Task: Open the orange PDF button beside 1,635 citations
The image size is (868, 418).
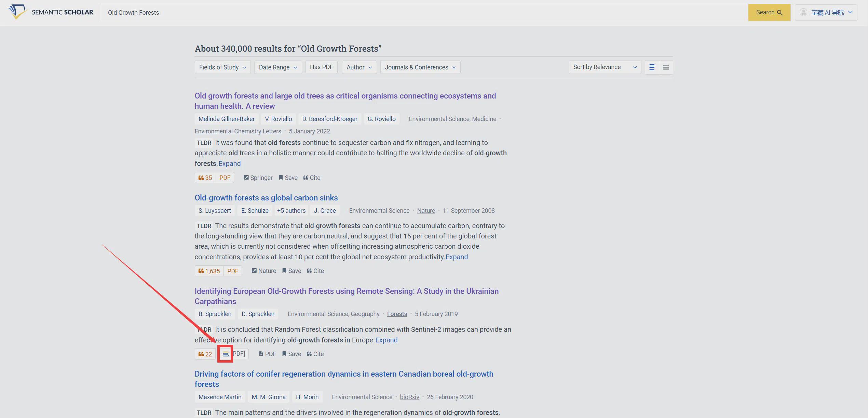Action: click(x=233, y=271)
